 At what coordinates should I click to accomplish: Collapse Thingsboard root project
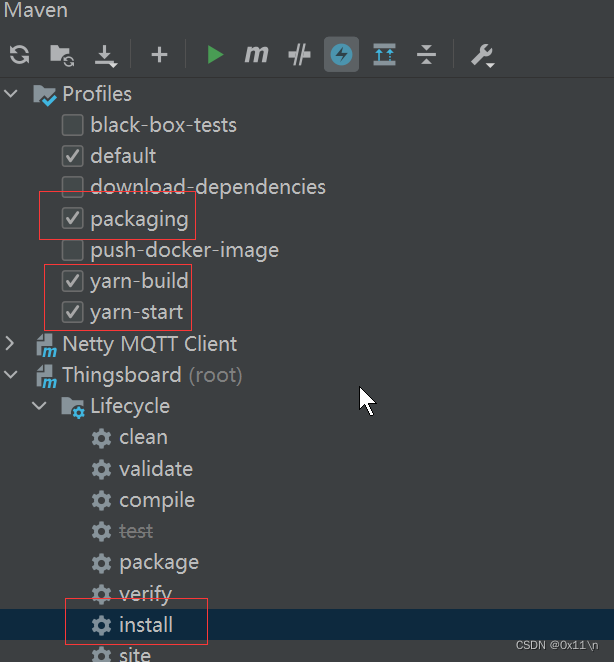[11, 374]
